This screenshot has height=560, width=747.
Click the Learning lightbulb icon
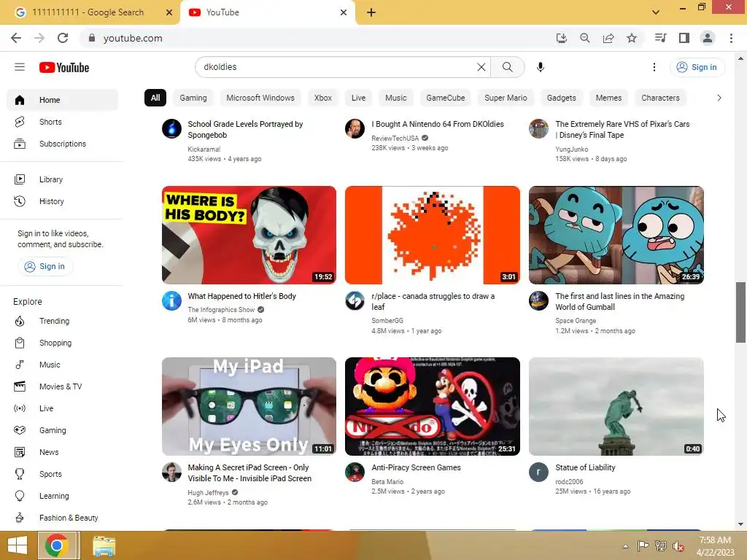point(20,496)
